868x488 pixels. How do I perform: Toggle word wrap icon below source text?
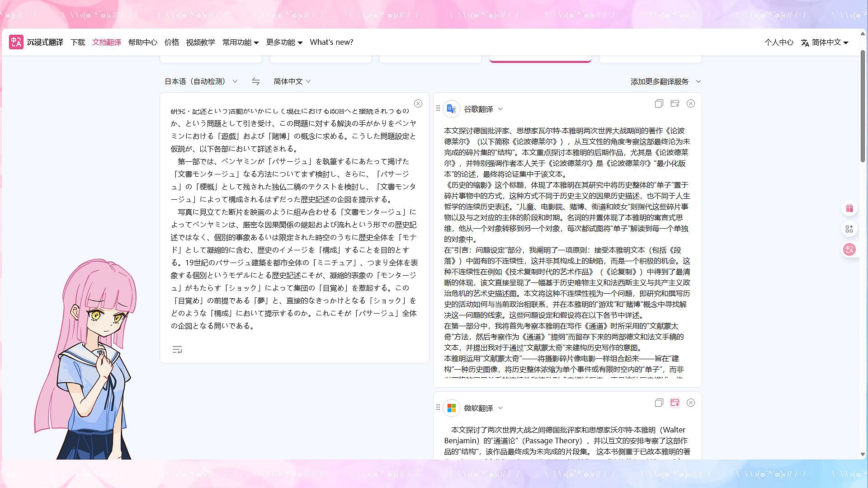tap(177, 349)
